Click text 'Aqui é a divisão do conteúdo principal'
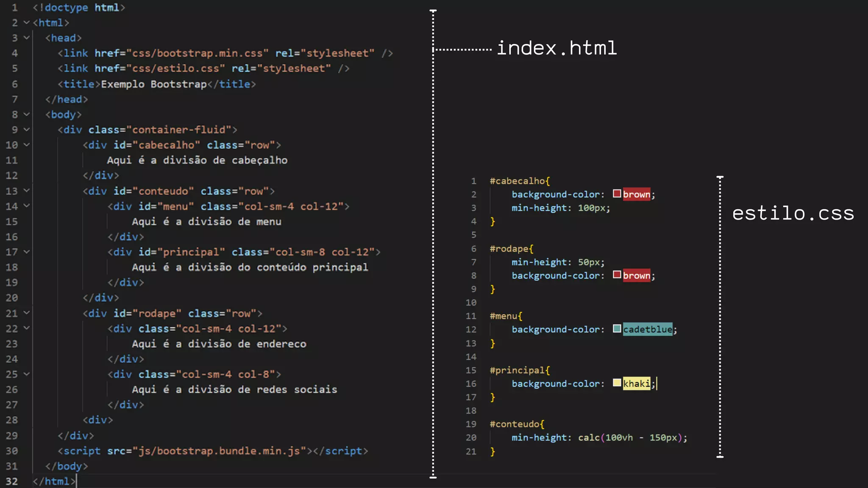The width and height of the screenshot is (868, 488). click(x=250, y=267)
